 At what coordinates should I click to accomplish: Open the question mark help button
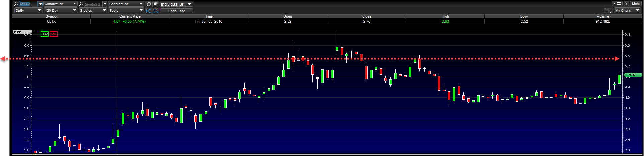coord(626,3)
